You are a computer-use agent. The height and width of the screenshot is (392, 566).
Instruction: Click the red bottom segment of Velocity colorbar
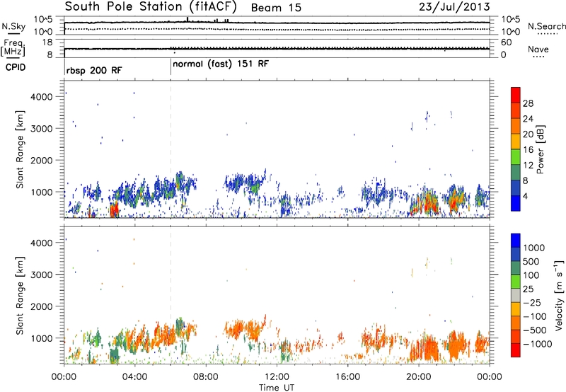pos(516,350)
